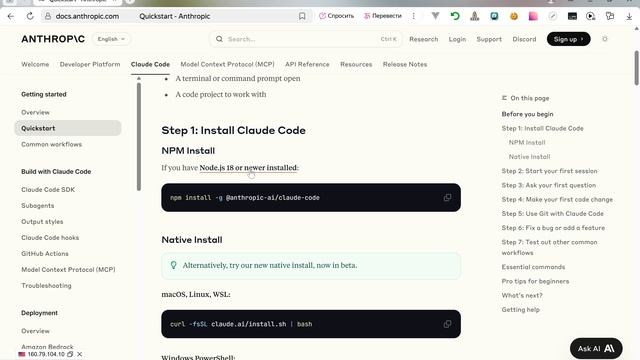
Task: Copy the curl install.sh command
Action: tap(447, 324)
